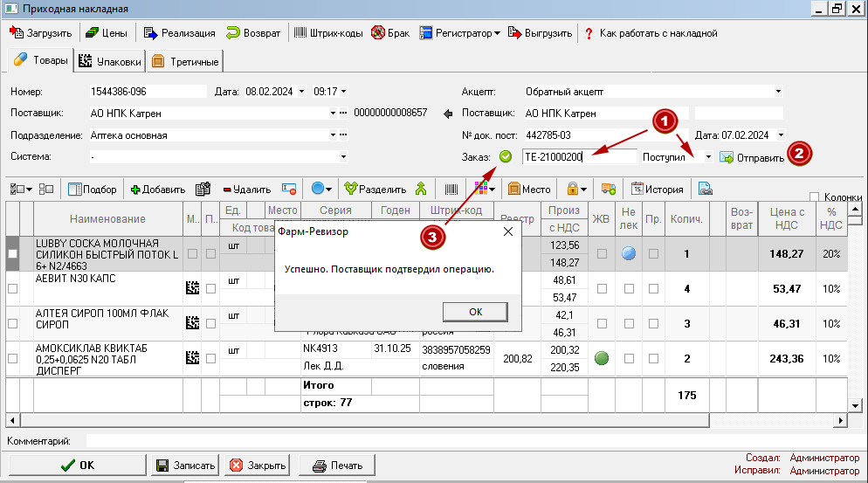Click the Подбор toolbar icon
The image size is (868, 483).
pyautogui.click(x=75, y=190)
